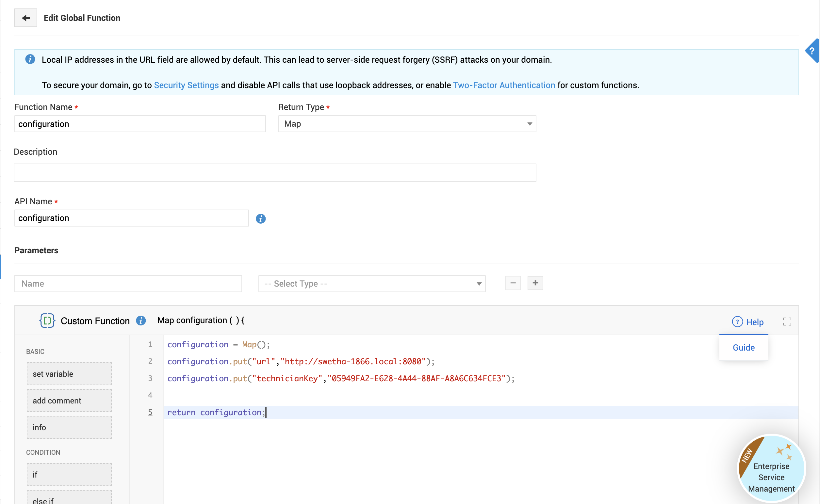Open the Enterprise Service Management badge
The height and width of the screenshot is (504, 820).
pos(771,468)
